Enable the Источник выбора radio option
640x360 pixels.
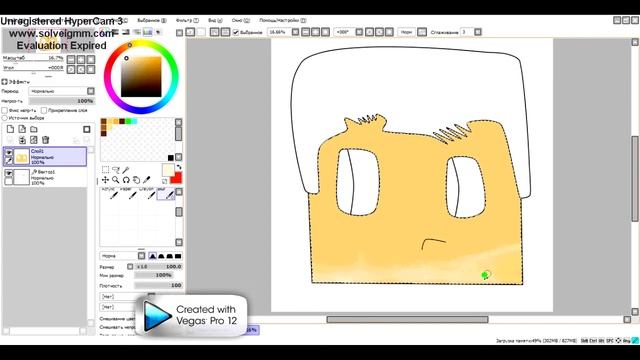[x=4, y=118]
